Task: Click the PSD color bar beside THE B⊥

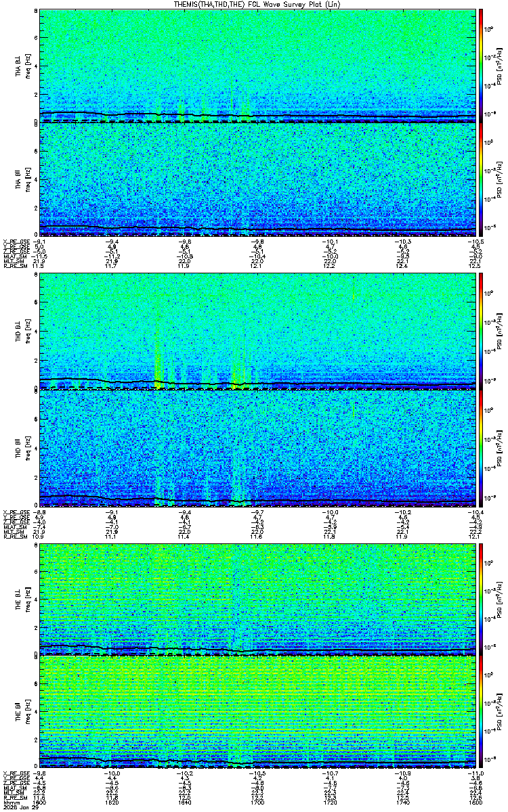Action: 481,600
